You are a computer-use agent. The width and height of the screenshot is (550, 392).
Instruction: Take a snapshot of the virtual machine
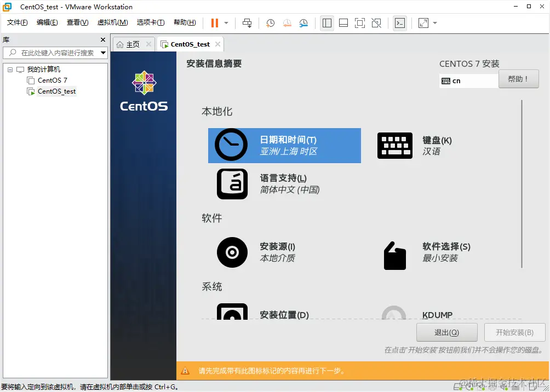[269, 23]
